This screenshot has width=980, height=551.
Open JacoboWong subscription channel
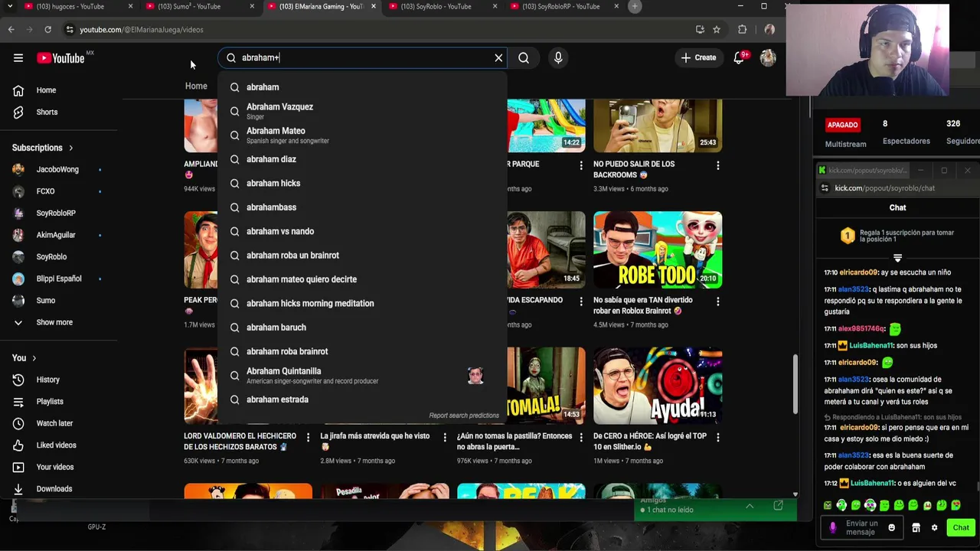pyautogui.click(x=57, y=169)
